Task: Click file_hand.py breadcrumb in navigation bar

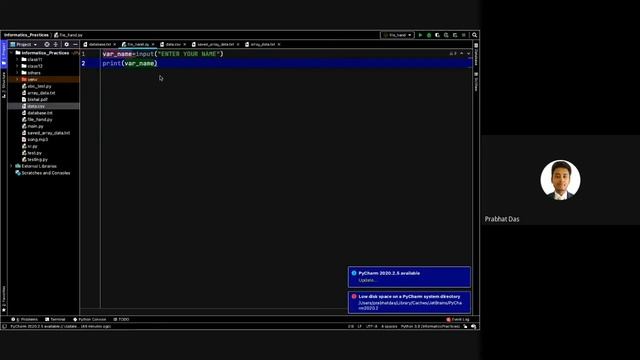Action: (69, 35)
